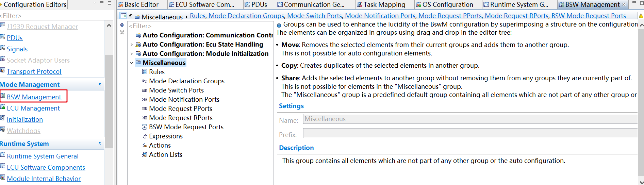Click the Expressions gate icon

click(145, 136)
